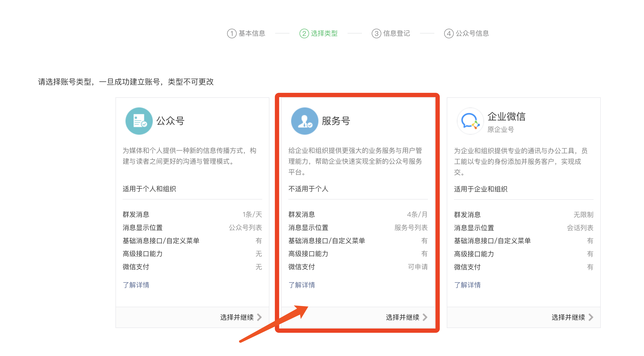Click 微信支付 value 有 in 企业微信 card
Viewport: 644px width, 356px height.
point(590,267)
